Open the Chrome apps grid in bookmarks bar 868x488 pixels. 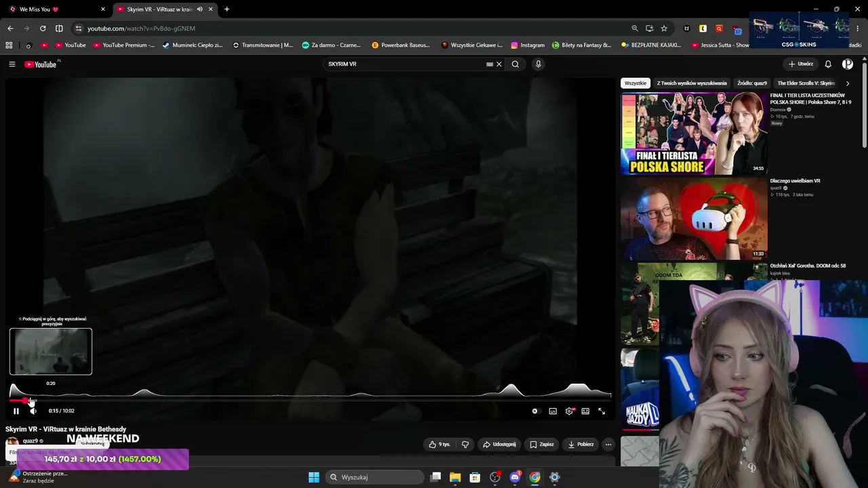tap(9, 45)
